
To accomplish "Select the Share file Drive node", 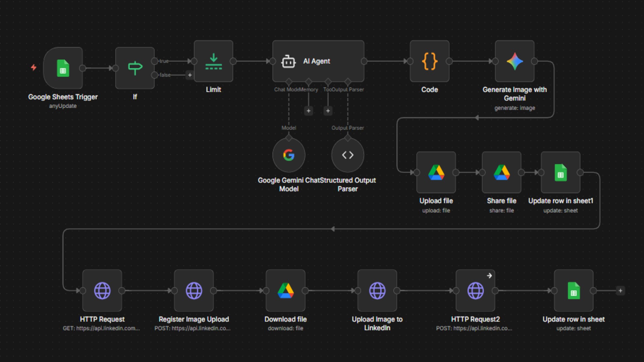I will 501,172.
